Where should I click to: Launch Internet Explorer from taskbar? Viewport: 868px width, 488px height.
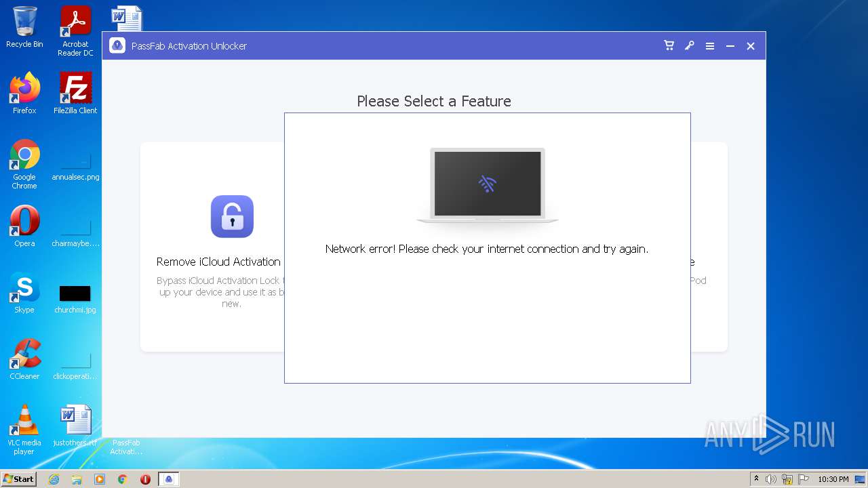(54, 479)
